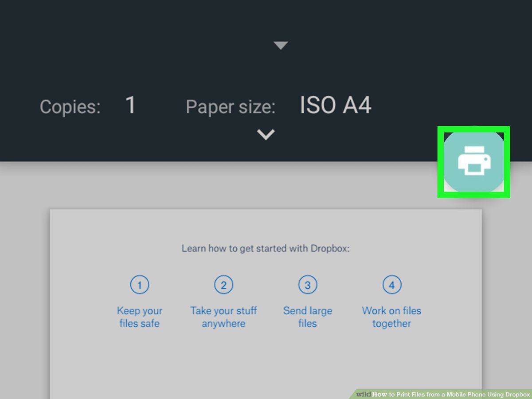The height and width of the screenshot is (399, 532).
Task: Tap the circled number 3 step icon
Action: click(x=308, y=285)
